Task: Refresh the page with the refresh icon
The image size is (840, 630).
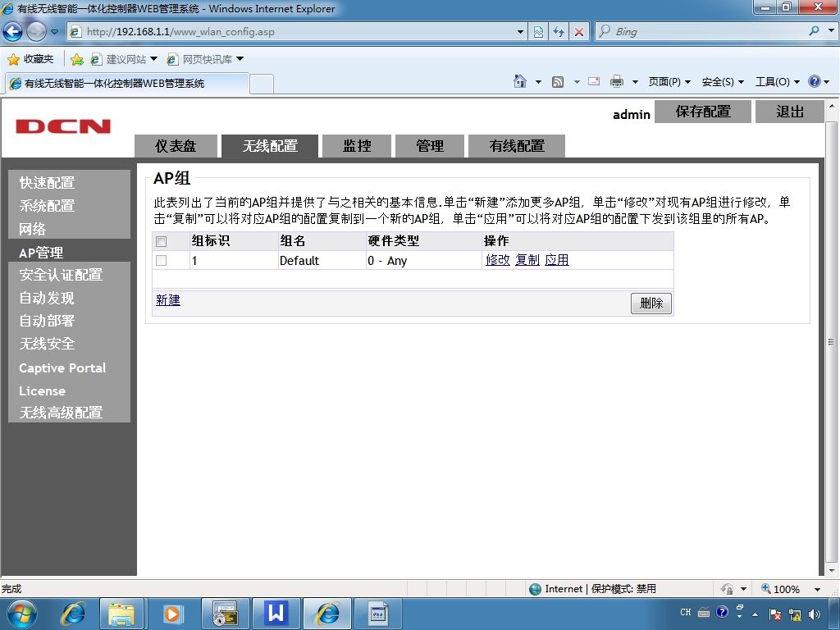Action: (x=559, y=32)
